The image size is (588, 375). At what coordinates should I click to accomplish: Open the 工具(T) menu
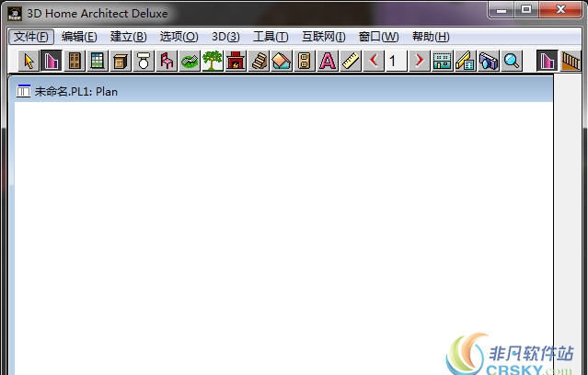coord(271,37)
